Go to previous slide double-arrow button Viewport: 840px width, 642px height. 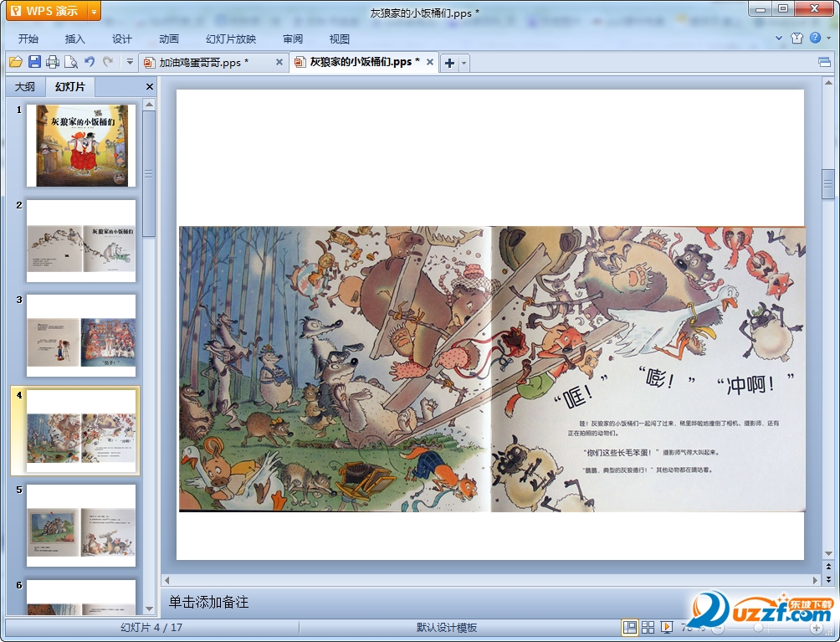click(828, 566)
